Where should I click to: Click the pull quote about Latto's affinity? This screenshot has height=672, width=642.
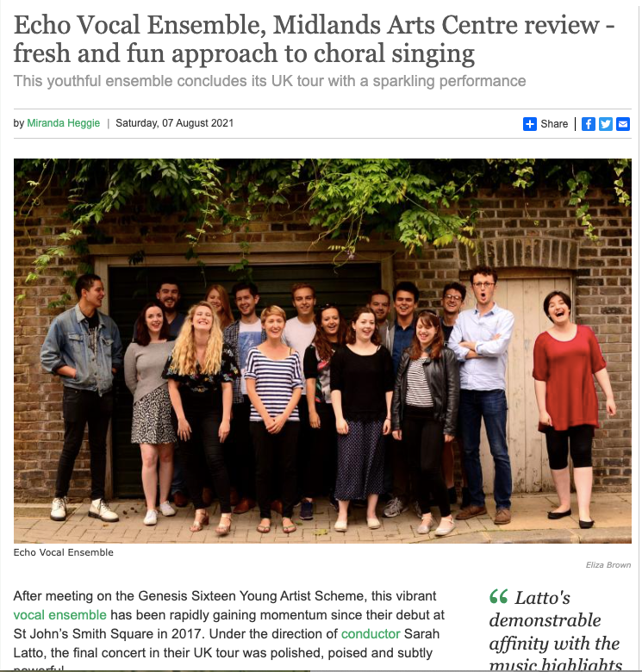click(x=557, y=629)
